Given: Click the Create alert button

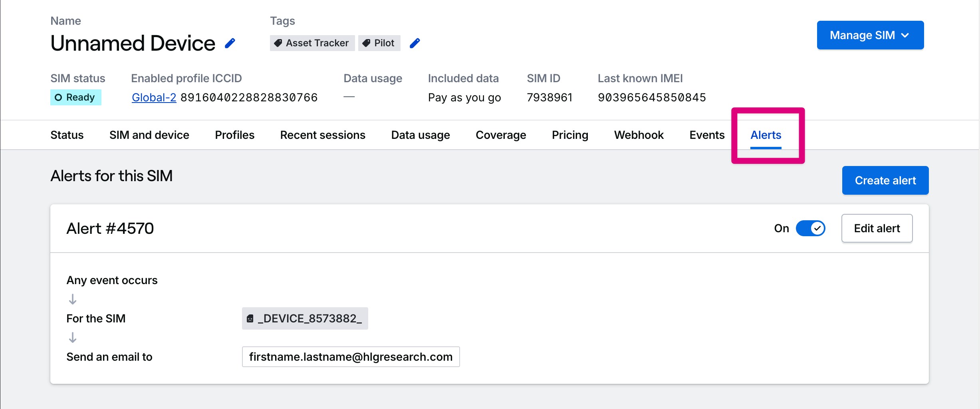Looking at the screenshot, I should [885, 180].
